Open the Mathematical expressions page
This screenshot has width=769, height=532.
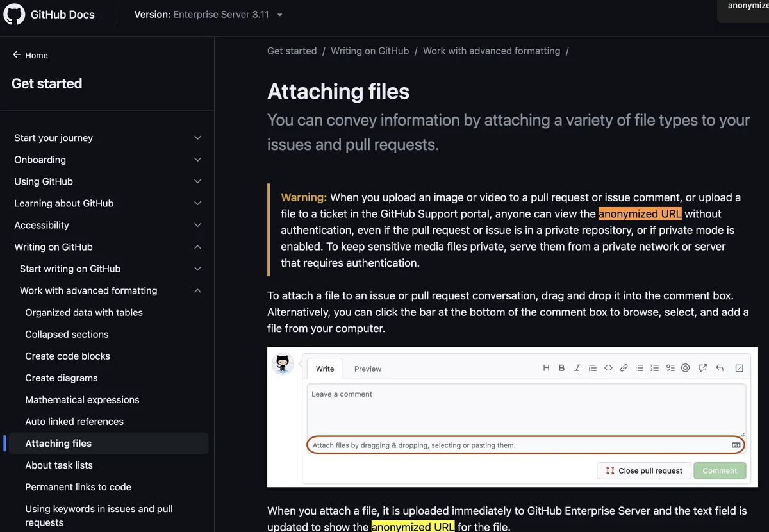pos(82,399)
